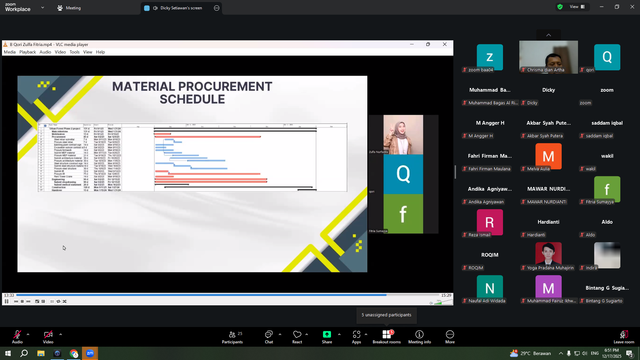Select Melva Aulia's orange M tile
This screenshot has width=640, height=360.
coord(548,156)
